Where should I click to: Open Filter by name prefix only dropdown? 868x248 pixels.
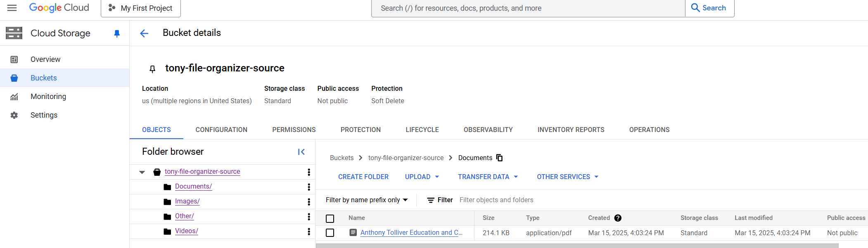(367, 200)
